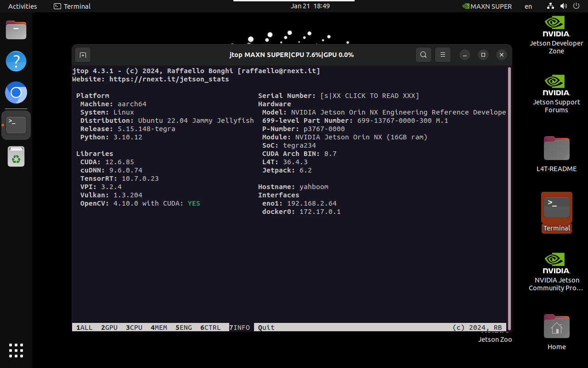
Task: Switch to jtop 1ALL tab
Action: [85, 328]
